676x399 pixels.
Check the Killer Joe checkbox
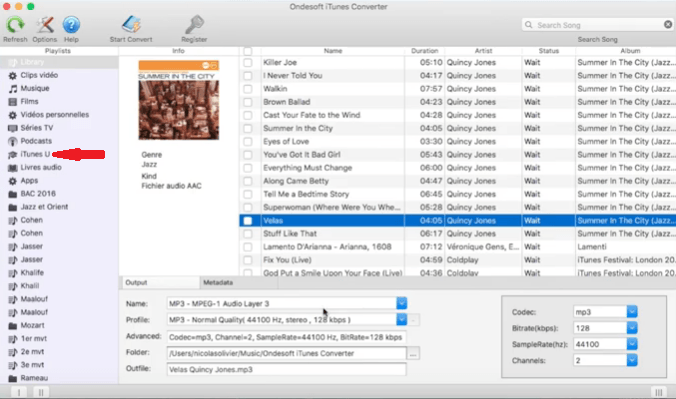(x=248, y=63)
